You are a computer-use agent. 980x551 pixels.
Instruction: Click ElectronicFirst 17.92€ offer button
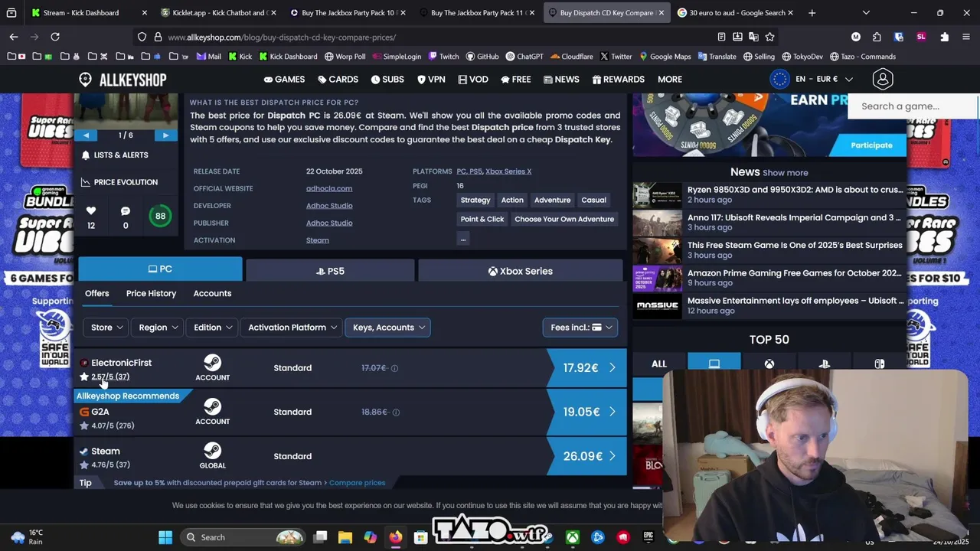[587, 368]
